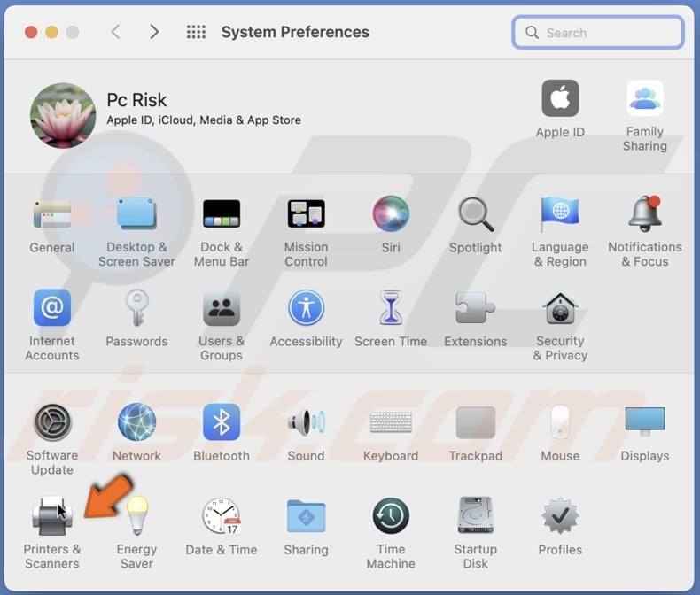Screen dimensions: 700x595
Task: Open Accessibility settings
Action: [x=306, y=309]
